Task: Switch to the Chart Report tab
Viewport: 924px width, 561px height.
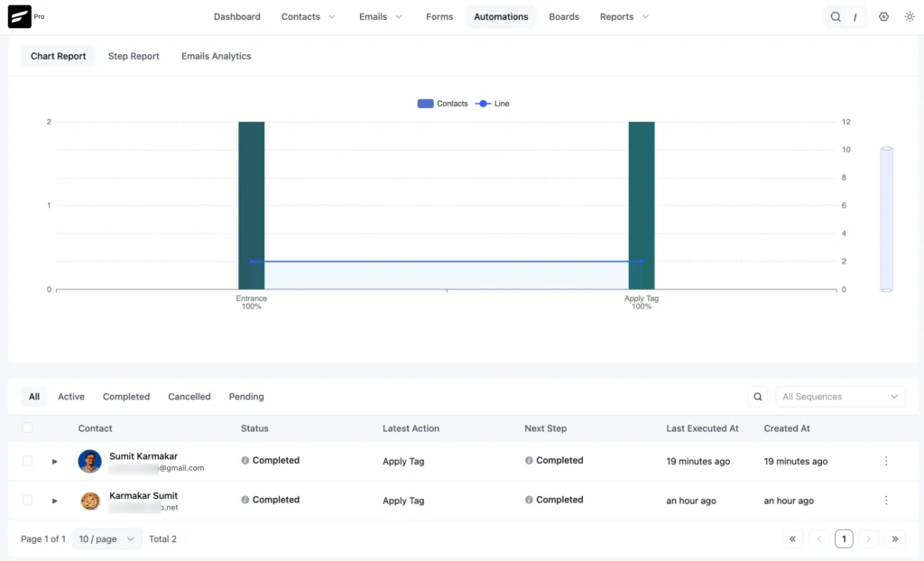Action: pyautogui.click(x=59, y=56)
